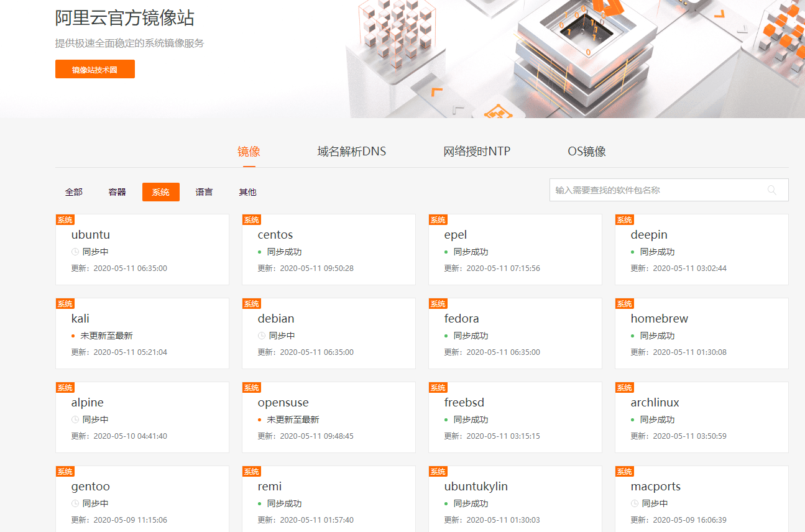The image size is (805, 532).
Task: Click homebrew update time 2020-05-11 01:30:08
Action: coord(689,352)
